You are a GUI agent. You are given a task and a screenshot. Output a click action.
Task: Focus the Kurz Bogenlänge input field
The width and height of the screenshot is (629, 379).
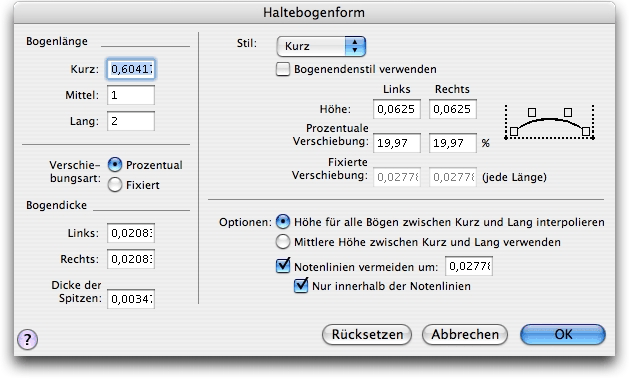point(131,69)
